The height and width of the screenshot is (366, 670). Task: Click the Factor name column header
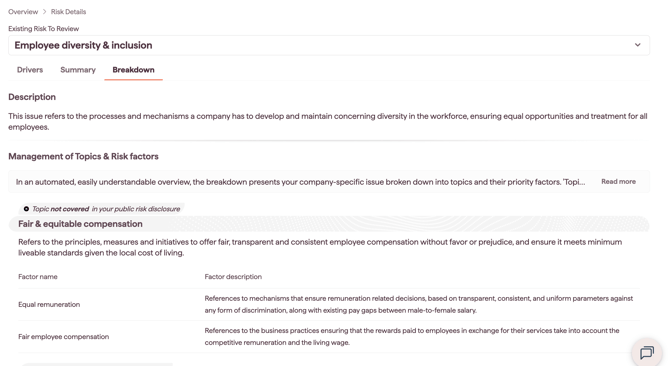coord(38,277)
